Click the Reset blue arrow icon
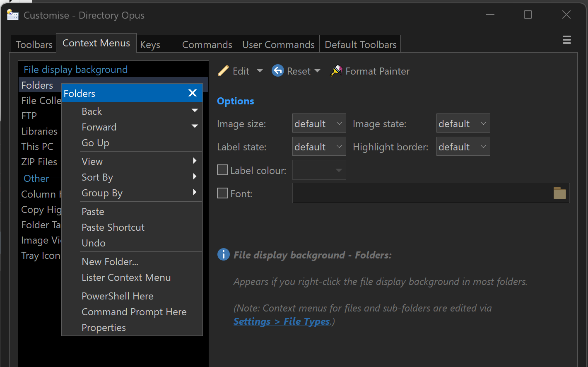 point(278,71)
